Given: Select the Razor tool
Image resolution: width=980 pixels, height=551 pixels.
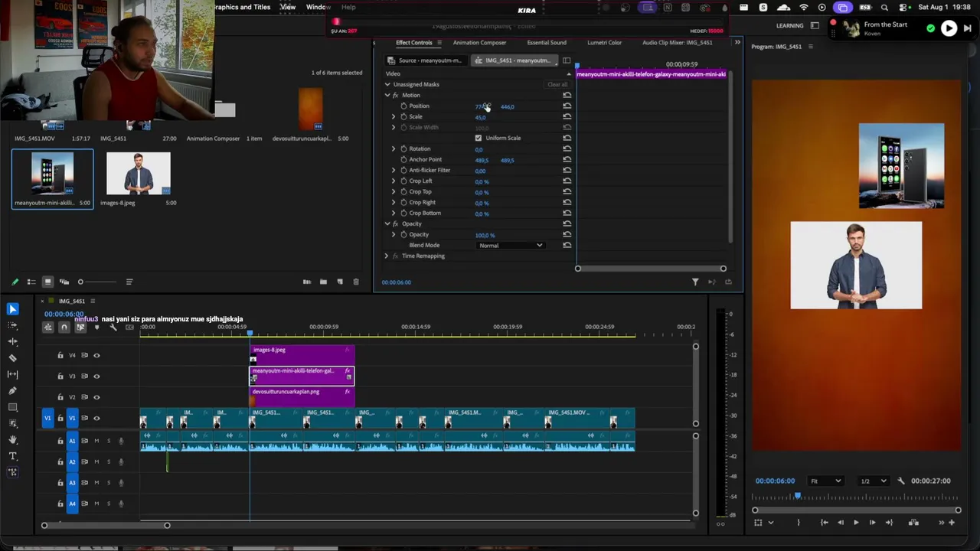Looking at the screenshot, I should coord(13,358).
